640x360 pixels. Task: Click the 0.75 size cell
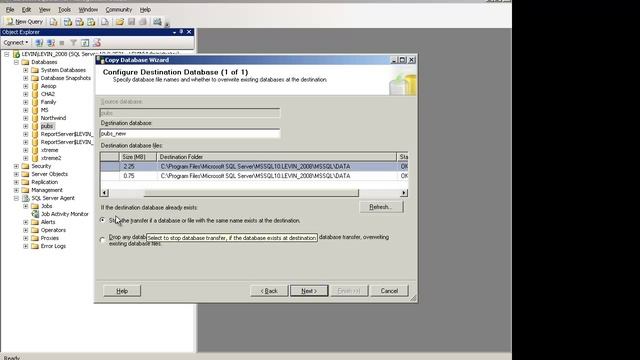[138, 176]
